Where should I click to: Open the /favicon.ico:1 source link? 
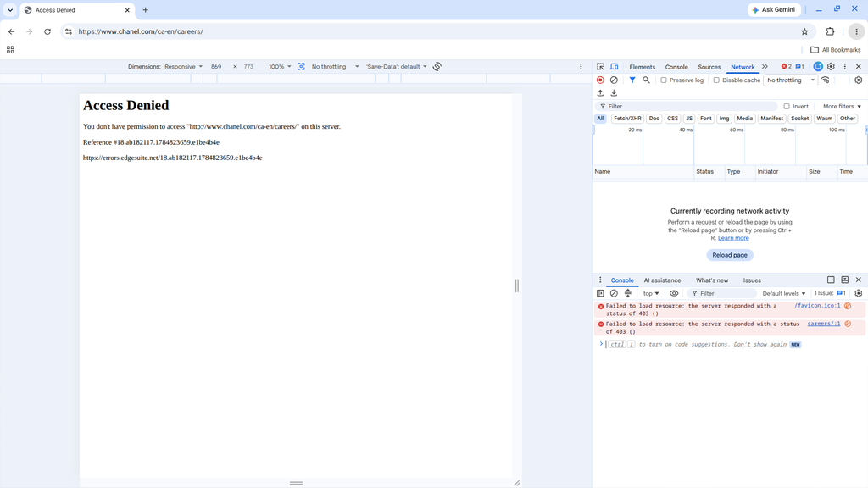click(817, 305)
